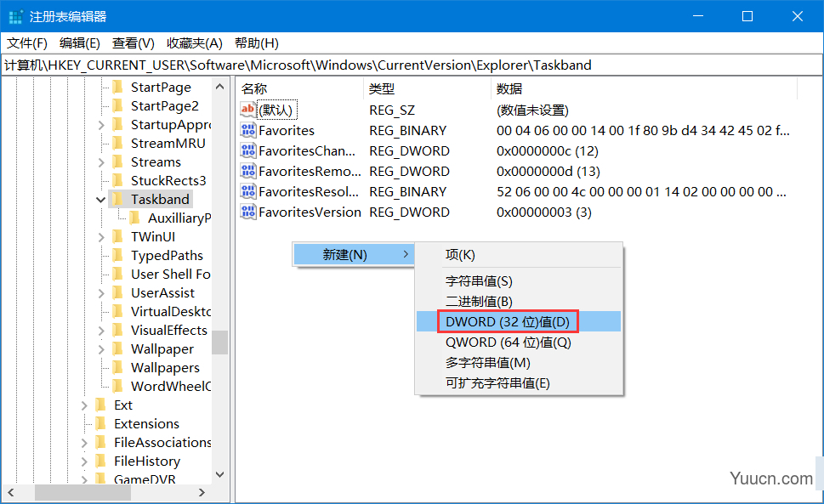The image size is (824, 504).
Task: Click REG_SZ type cell of 默认
Action: [392, 110]
